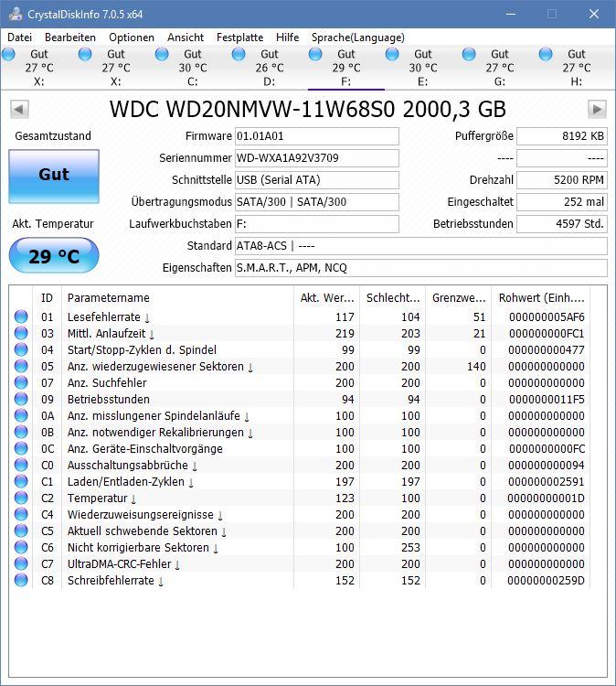Click the Grenzwe... column header
616x686 pixels.
(459, 298)
